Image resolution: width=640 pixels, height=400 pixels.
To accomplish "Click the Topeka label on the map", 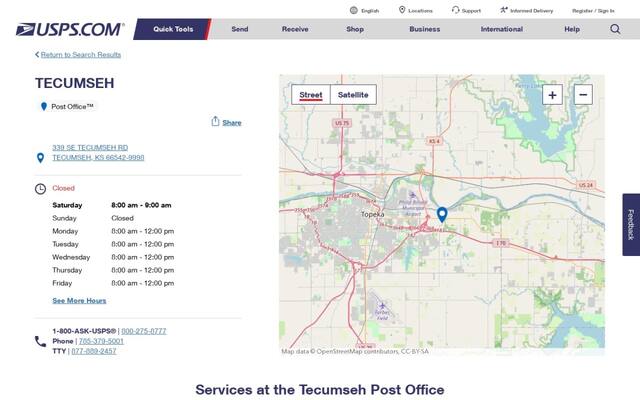I will point(372,214).
